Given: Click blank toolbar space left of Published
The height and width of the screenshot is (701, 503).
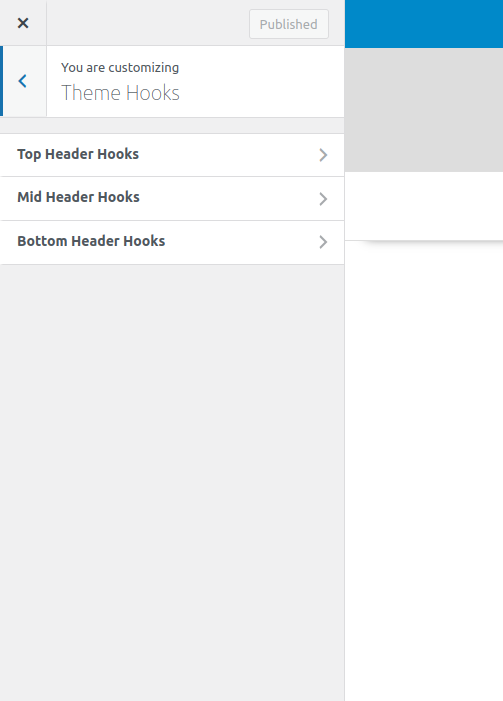Looking at the screenshot, I should click(148, 23).
